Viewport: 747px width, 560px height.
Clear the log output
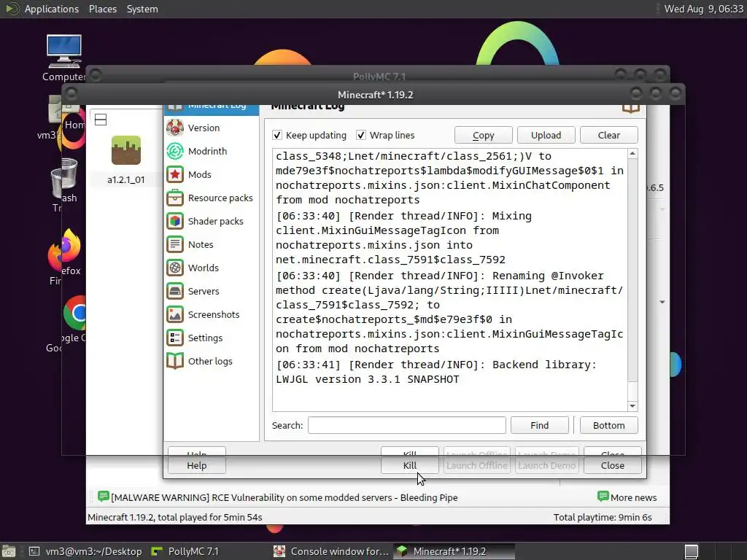click(609, 135)
